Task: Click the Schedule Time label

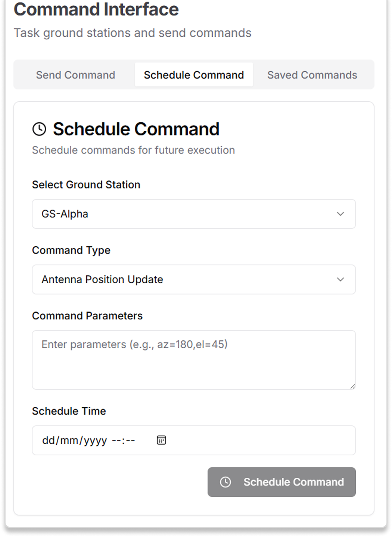Action: pyautogui.click(x=69, y=411)
